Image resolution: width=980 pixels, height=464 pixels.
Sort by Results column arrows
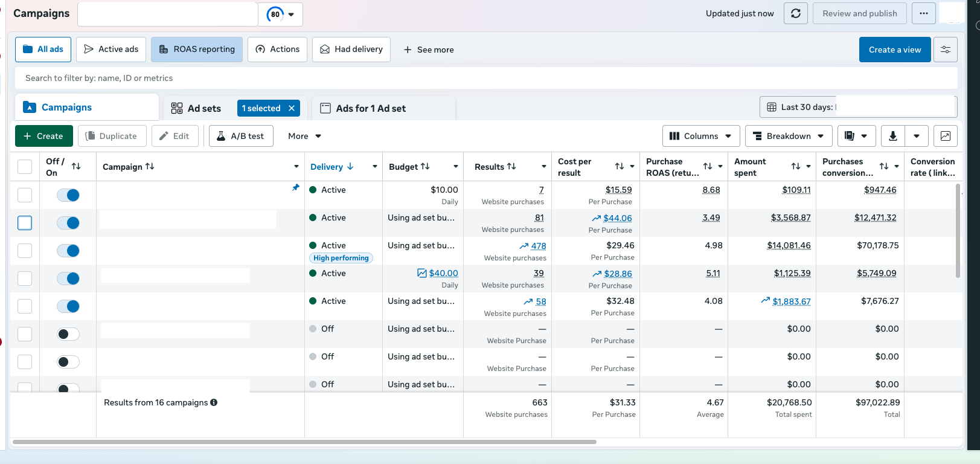coord(511,166)
